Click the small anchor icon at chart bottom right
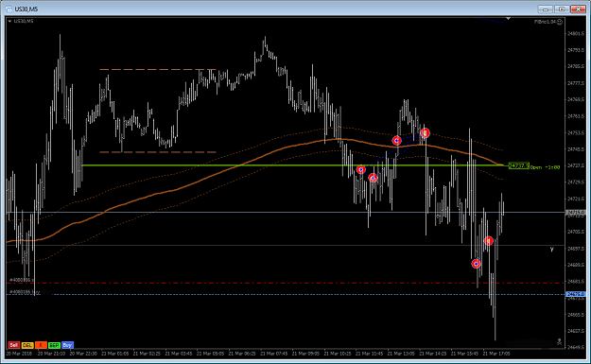Viewport: 591px width, 364px height. (x=560, y=341)
